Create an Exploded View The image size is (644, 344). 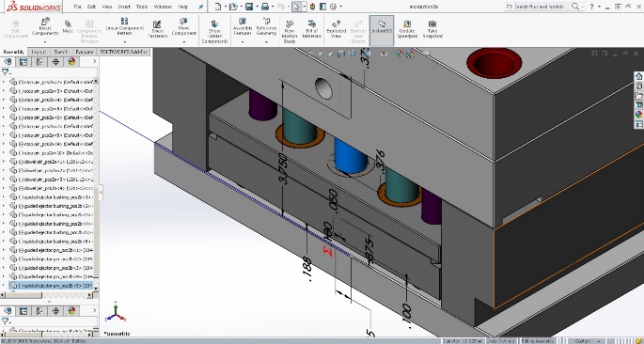(336, 29)
